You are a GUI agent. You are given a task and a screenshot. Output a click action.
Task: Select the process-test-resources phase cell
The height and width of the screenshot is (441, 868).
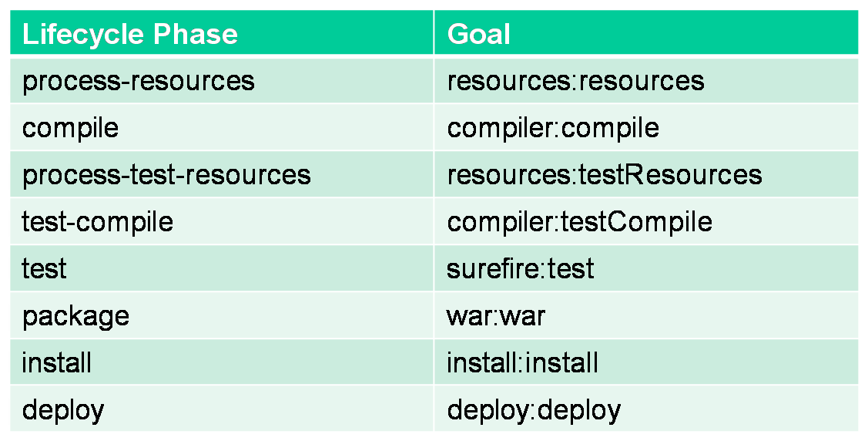pos(166,174)
